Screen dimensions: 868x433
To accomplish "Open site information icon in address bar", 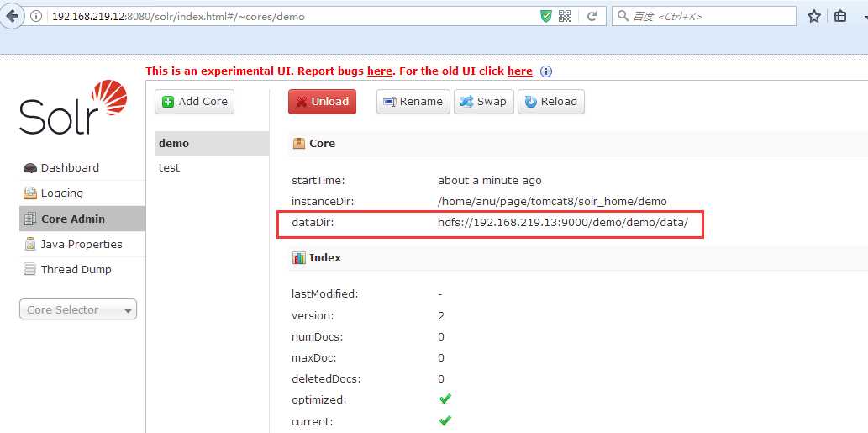I will pyautogui.click(x=35, y=16).
